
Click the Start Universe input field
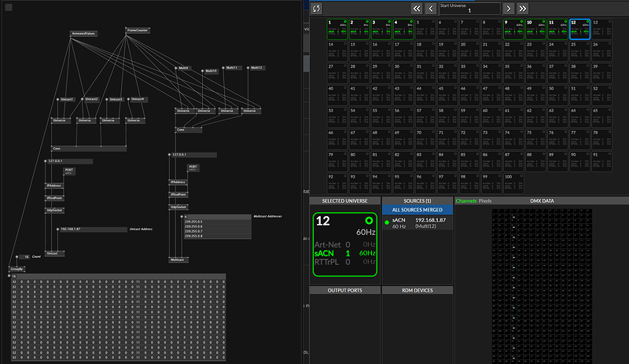(469, 9)
